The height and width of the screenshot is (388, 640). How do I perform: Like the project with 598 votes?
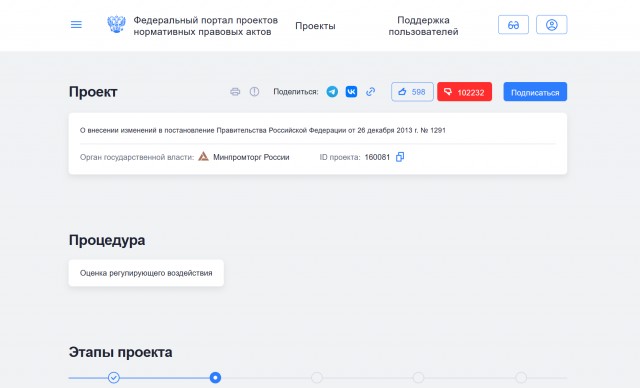pos(412,92)
